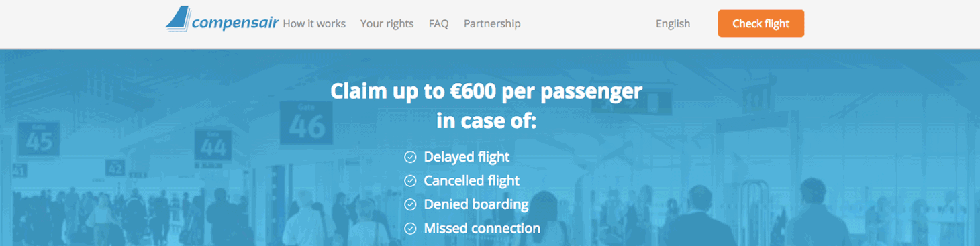Select the Cancelled flight list item text
980x246 pixels.
pyautogui.click(x=472, y=181)
